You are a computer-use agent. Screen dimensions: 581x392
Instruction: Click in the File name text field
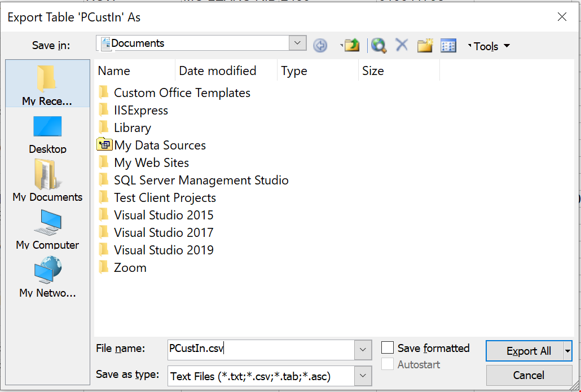click(261, 349)
